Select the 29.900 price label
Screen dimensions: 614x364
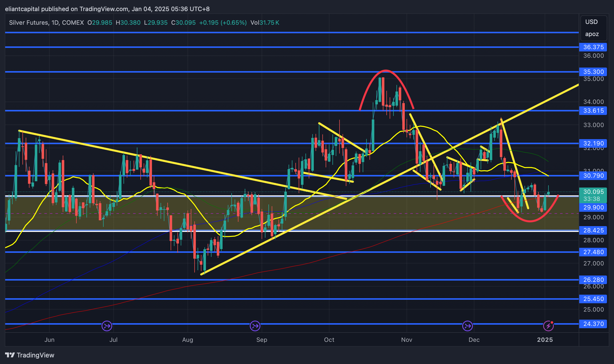point(593,207)
